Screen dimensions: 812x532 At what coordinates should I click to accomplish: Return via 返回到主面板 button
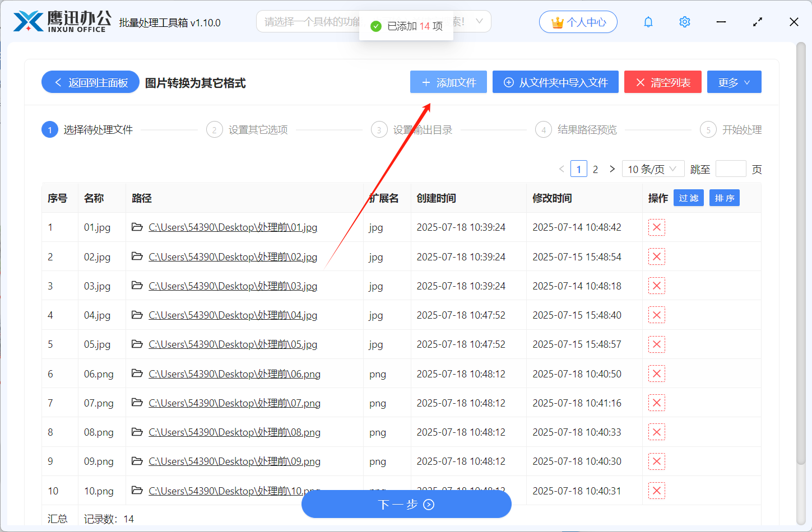tap(90, 82)
